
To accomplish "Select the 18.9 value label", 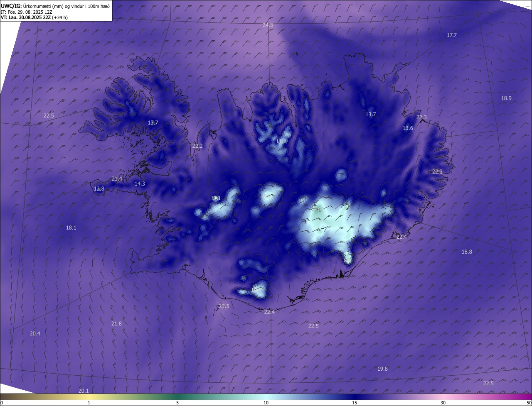I will (506, 98).
